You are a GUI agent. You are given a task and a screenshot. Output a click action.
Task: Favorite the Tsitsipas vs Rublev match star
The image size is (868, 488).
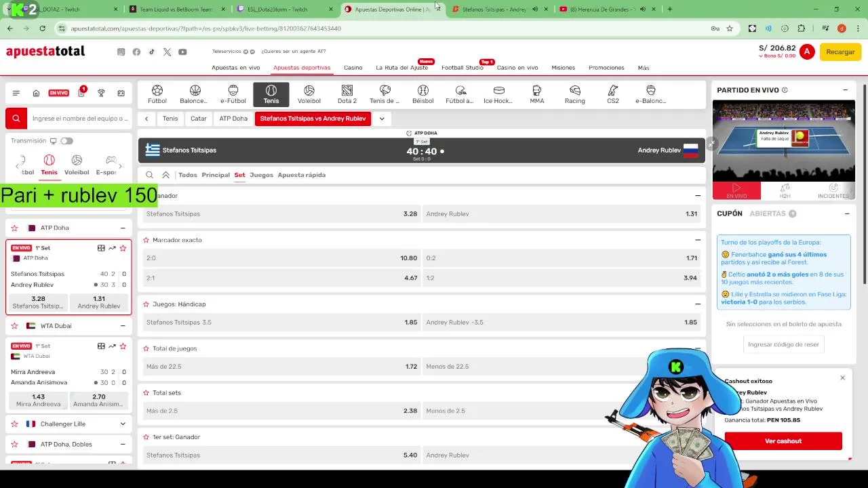tap(123, 248)
